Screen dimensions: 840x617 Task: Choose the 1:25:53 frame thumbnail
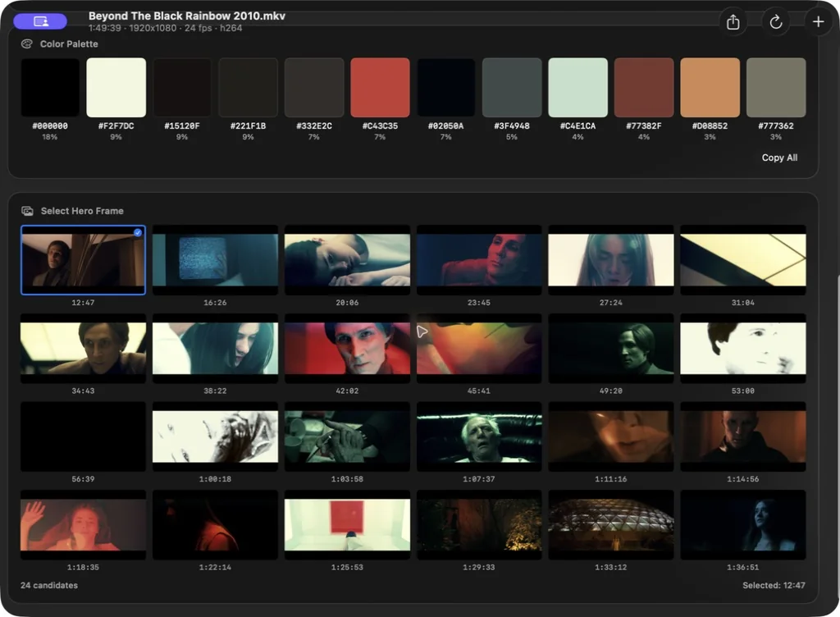[x=347, y=525]
